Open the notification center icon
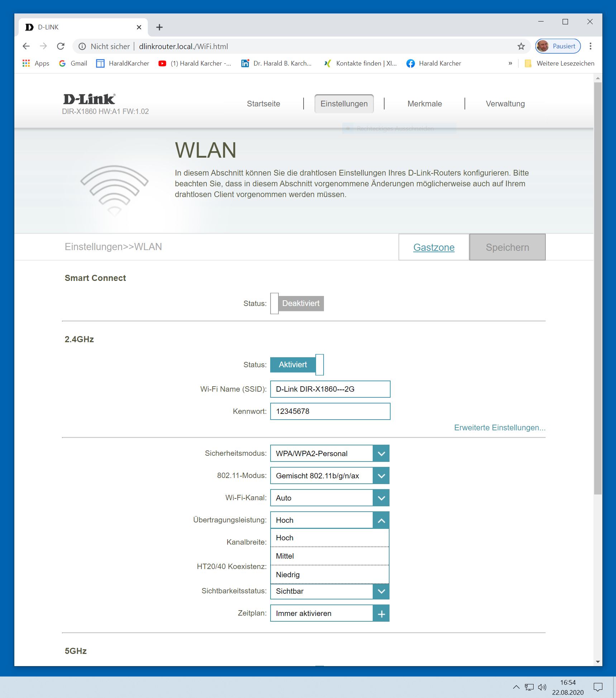Image resolution: width=616 pixels, height=698 pixels. tap(598, 687)
